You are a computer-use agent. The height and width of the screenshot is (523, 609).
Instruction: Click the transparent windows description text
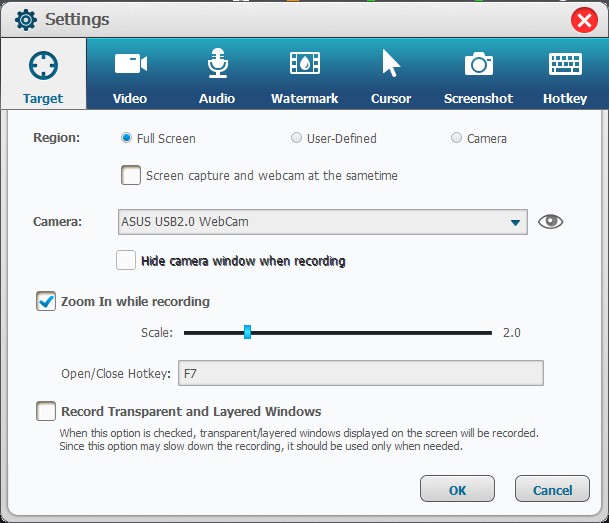click(x=299, y=440)
